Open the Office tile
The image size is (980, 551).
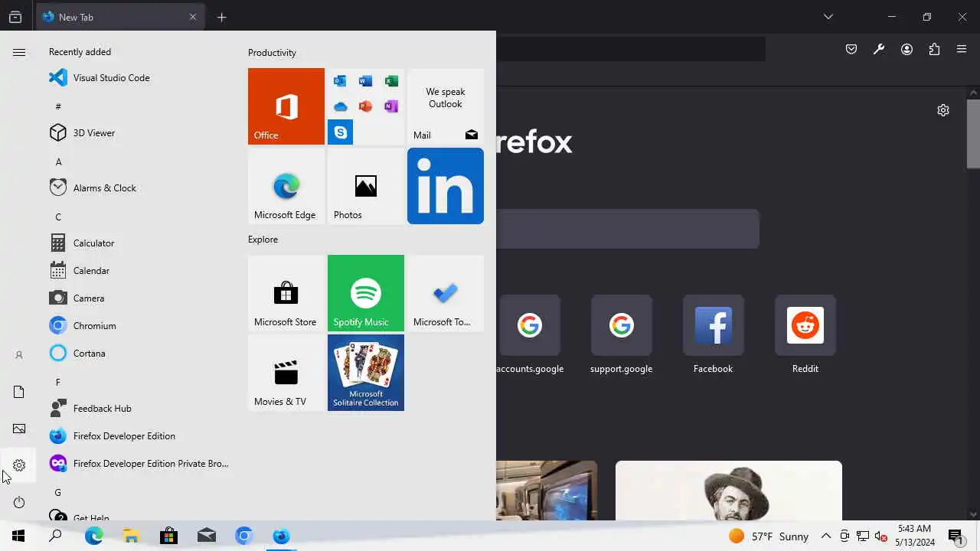coord(286,106)
